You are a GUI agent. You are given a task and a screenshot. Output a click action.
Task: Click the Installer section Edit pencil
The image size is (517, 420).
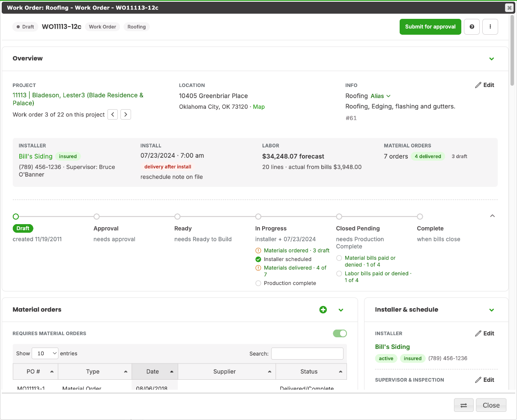(x=485, y=333)
